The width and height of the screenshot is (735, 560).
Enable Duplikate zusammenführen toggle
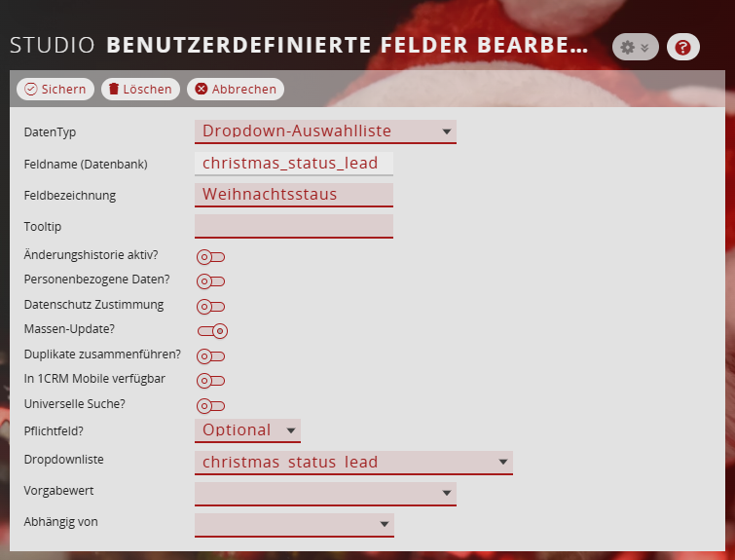coord(211,356)
